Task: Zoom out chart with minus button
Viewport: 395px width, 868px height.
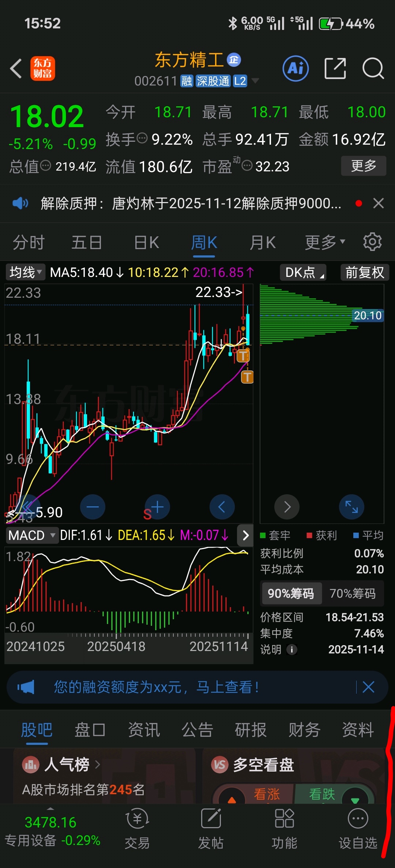Action: [x=93, y=507]
